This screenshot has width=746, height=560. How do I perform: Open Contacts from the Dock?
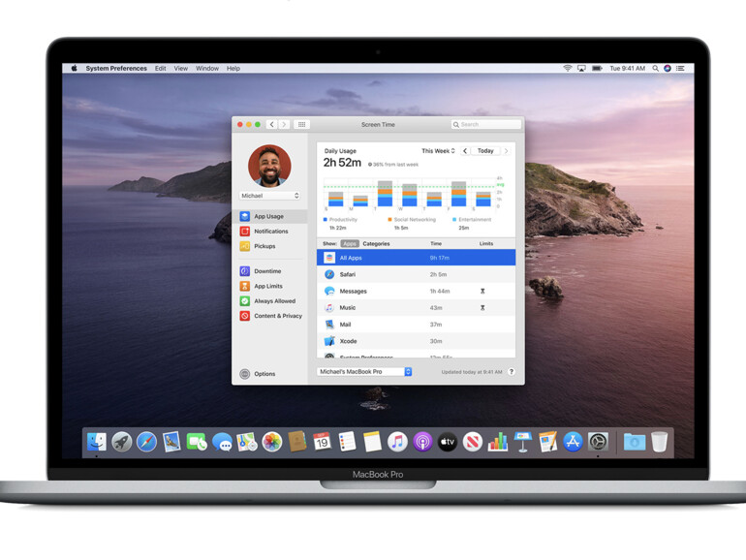point(297,442)
